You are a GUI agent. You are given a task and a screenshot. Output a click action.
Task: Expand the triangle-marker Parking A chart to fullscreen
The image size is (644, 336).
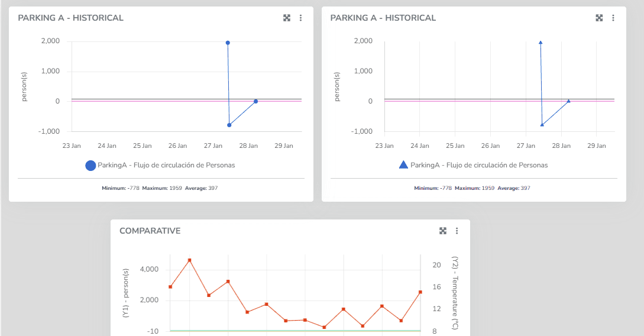tap(599, 18)
